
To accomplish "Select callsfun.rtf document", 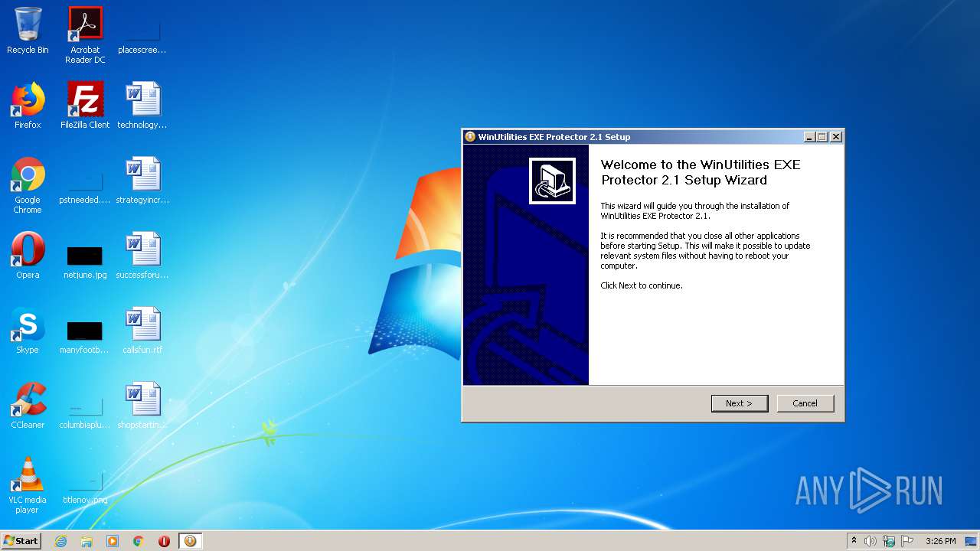I will pos(142,331).
